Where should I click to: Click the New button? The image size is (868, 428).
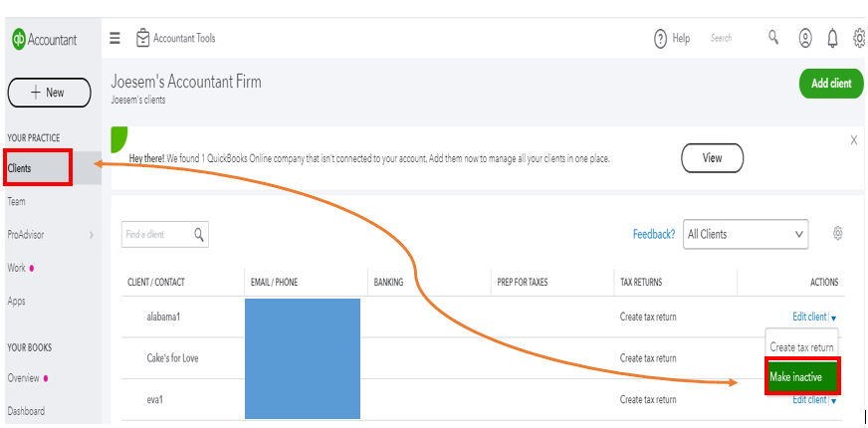click(49, 93)
